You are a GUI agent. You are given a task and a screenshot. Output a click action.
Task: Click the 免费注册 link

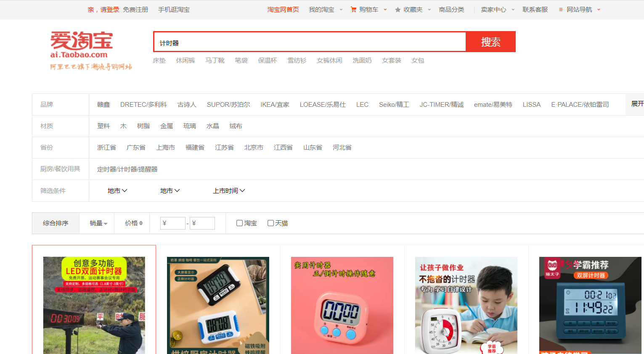click(x=135, y=10)
